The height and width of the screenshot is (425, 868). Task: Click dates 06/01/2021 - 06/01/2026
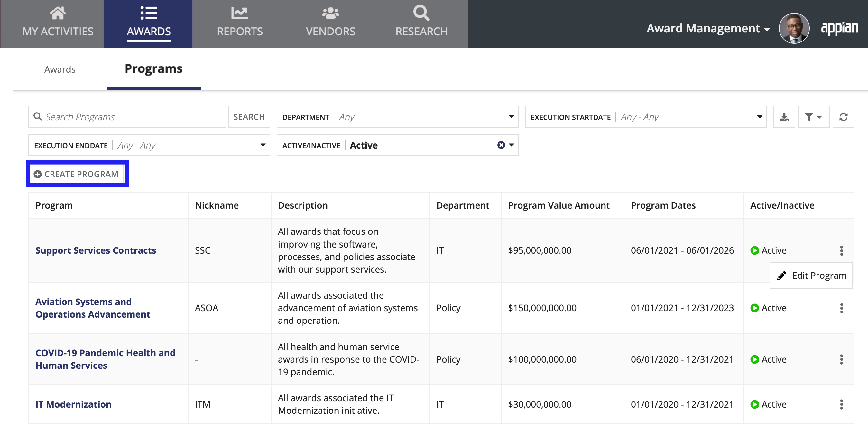pos(682,250)
